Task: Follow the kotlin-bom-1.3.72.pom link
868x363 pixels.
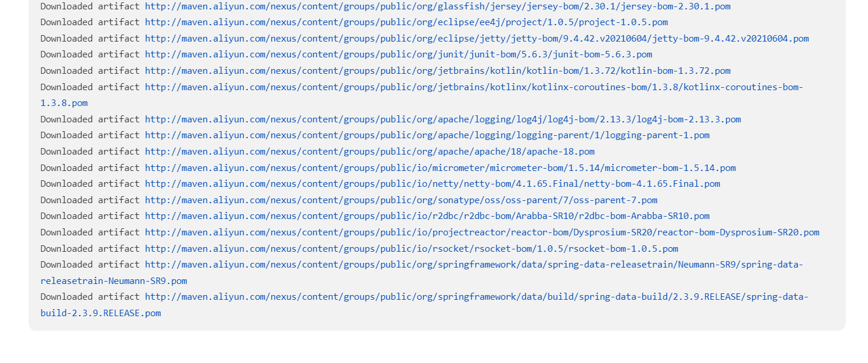Action: pyautogui.click(x=437, y=71)
